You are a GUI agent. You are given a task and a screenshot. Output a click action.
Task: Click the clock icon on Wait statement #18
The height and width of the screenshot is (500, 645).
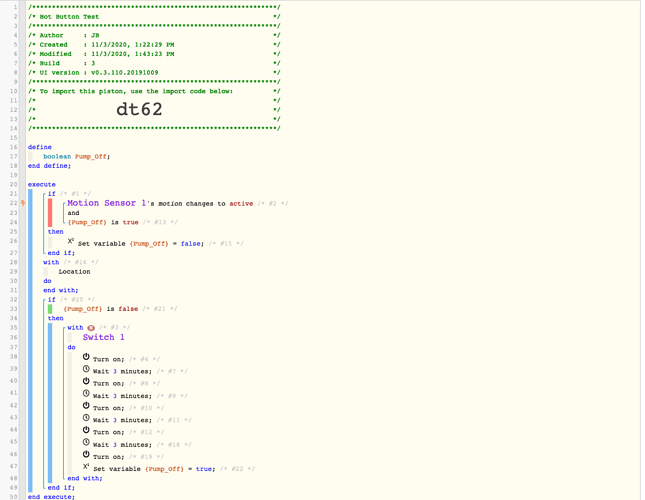[86, 442]
